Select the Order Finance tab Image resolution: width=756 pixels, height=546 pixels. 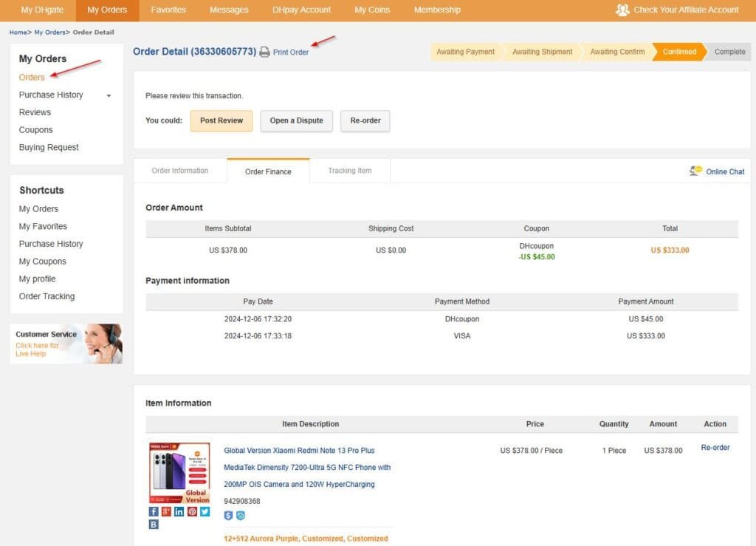[268, 171]
